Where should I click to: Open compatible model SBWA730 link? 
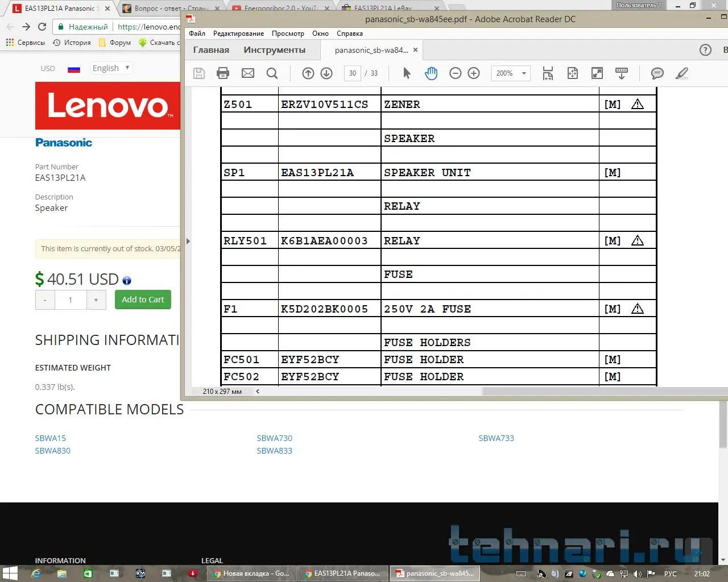275,438
